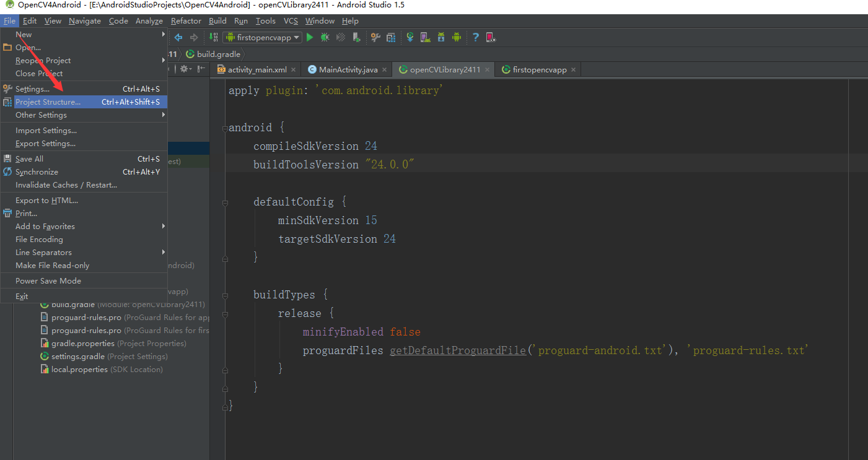Screen dimensions: 868x460
Task: Open settings.gradle in project tree
Action: (x=104, y=357)
